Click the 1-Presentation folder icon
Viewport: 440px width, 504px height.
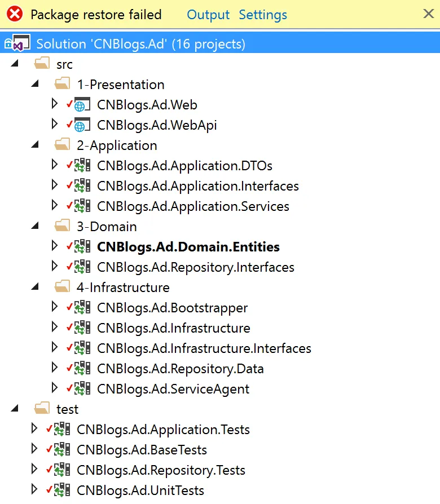point(62,85)
